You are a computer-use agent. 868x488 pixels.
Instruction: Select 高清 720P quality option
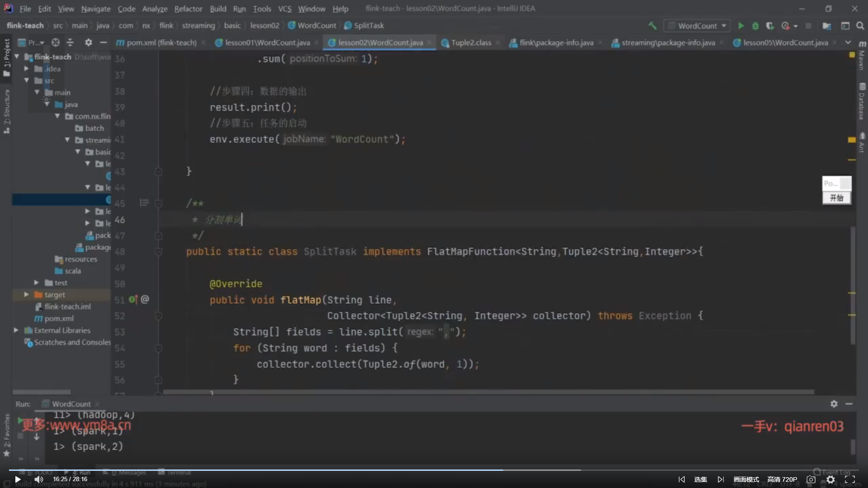(x=782, y=479)
